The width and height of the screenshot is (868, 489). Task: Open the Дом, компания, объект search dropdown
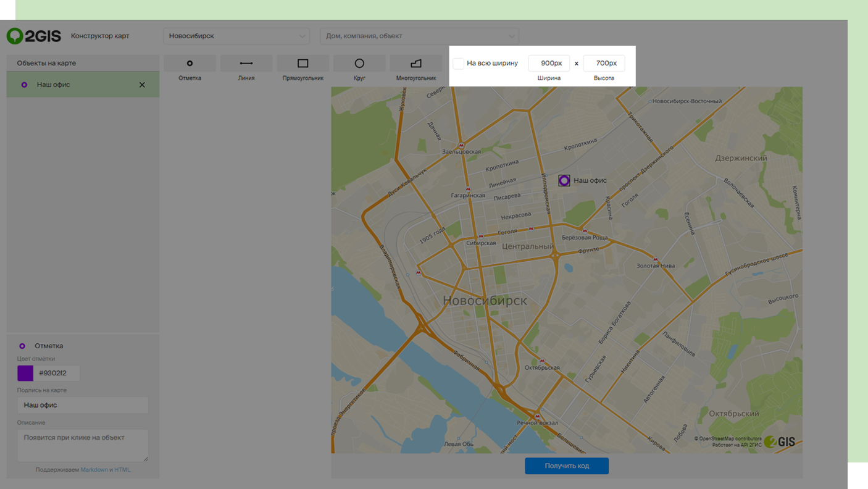coord(420,36)
